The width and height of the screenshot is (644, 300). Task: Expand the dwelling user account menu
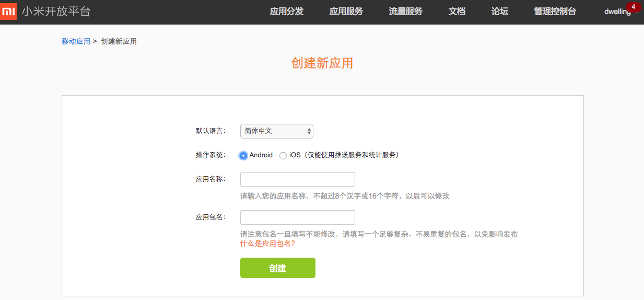click(618, 12)
